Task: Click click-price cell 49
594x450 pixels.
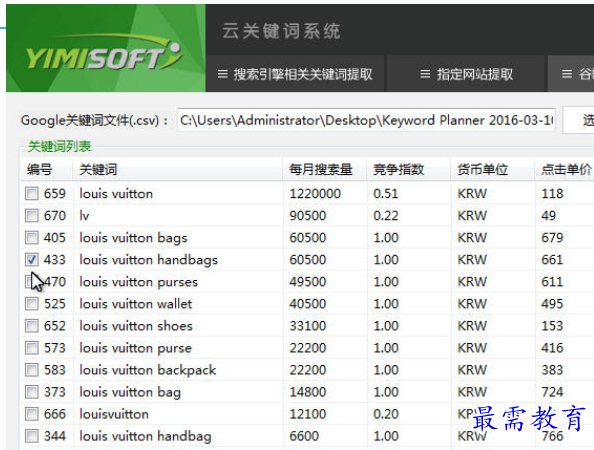Action: point(549,216)
